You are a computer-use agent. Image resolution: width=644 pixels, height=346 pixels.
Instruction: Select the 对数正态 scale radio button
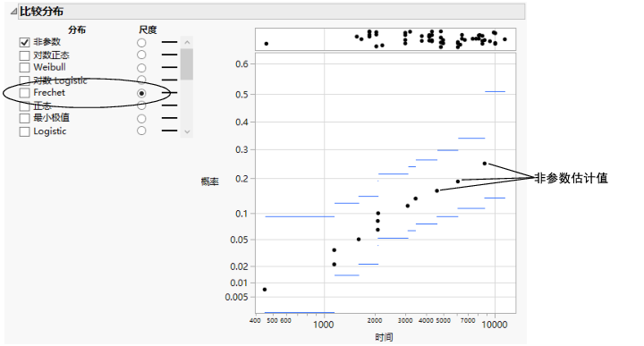tap(141, 55)
